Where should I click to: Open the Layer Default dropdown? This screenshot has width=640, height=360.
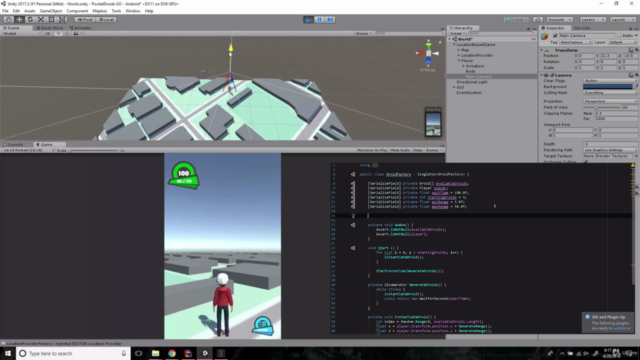click(x=622, y=42)
